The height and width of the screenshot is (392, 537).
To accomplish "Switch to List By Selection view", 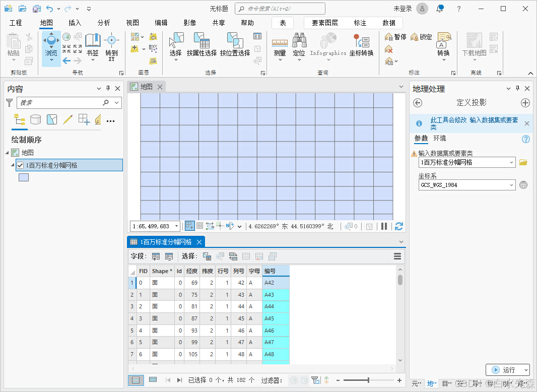I will [x=52, y=119].
